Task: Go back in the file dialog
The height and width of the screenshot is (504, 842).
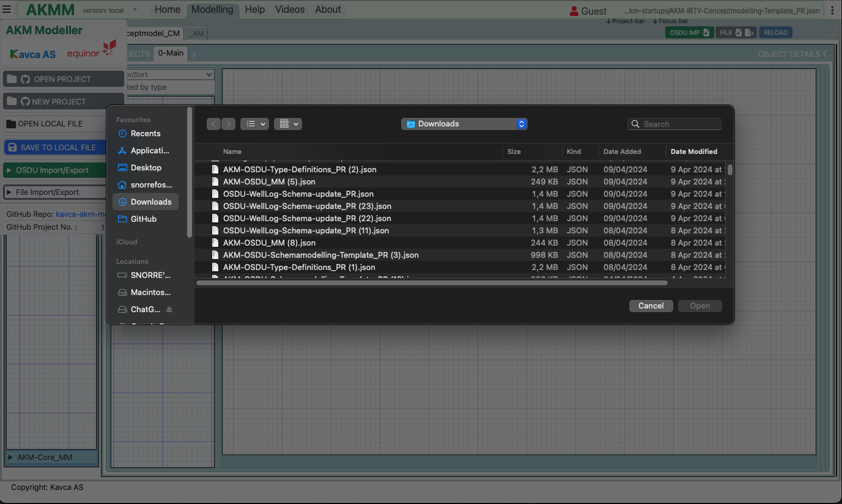Action: tap(213, 124)
